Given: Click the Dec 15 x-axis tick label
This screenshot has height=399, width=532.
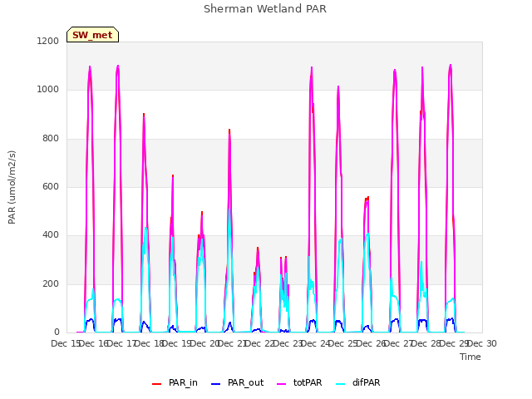Looking at the screenshot, I should point(65,343).
